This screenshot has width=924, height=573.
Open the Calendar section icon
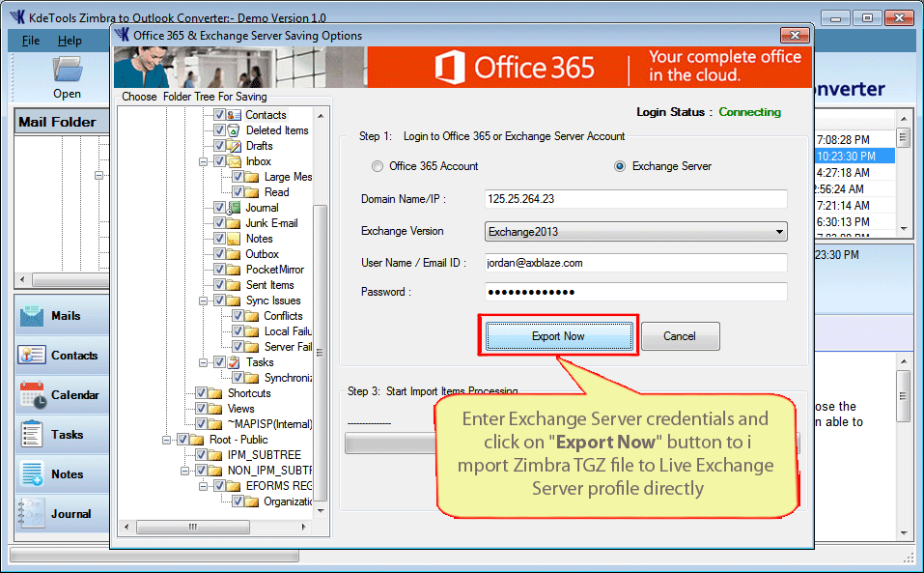click(x=33, y=395)
